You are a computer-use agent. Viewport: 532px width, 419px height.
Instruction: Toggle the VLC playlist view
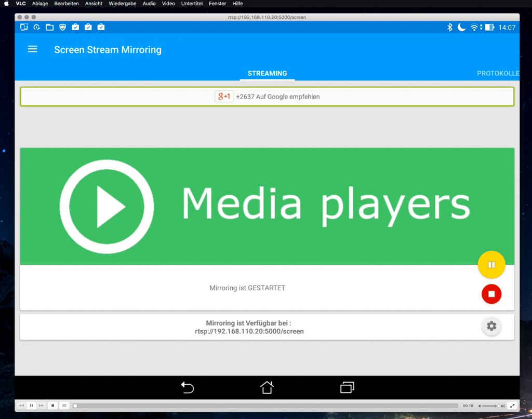click(64, 406)
